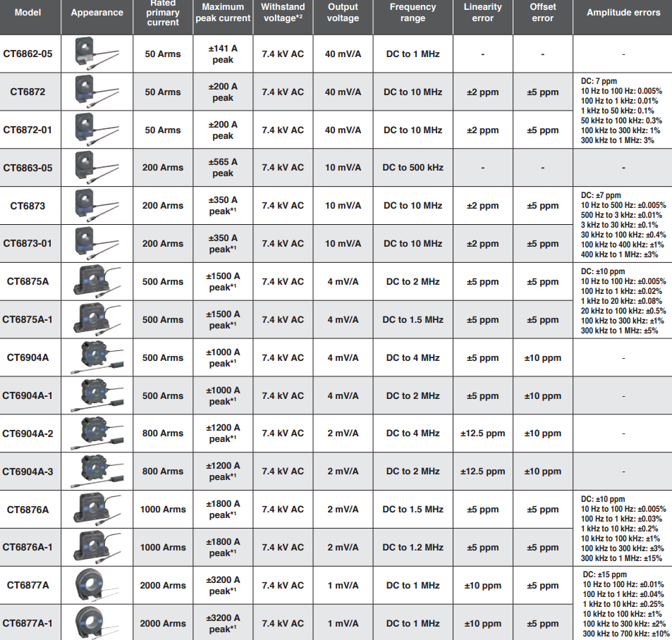Select DC to 1.5 MHz in CT6875A-1 row

click(413, 319)
